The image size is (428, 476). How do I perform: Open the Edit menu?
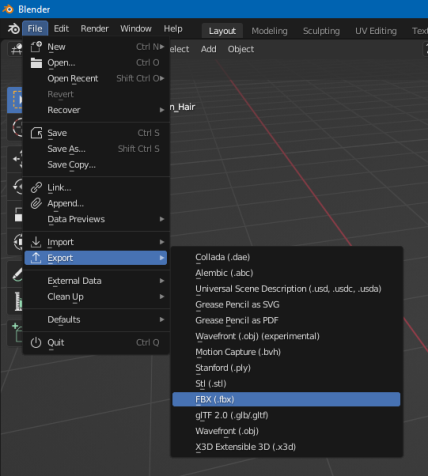coord(61,29)
